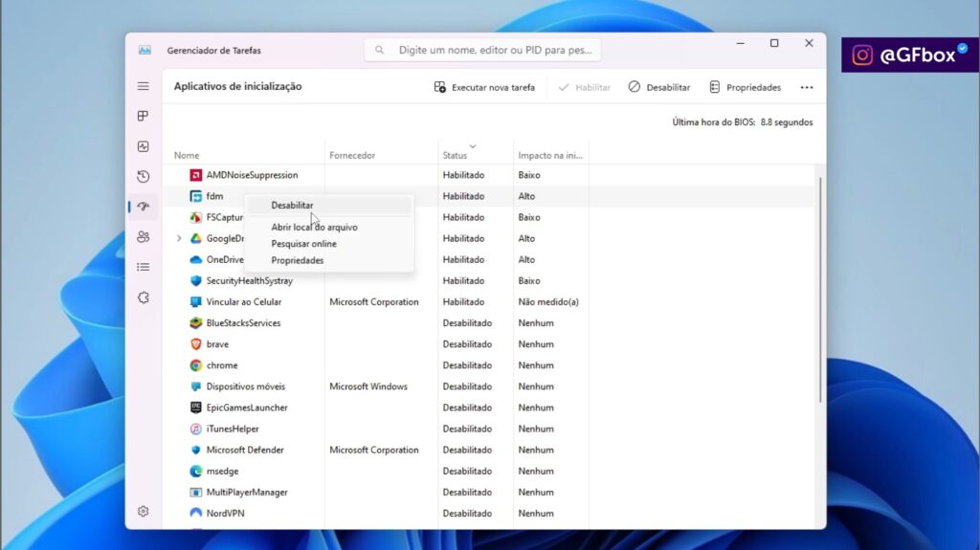Click the NordVPN icon
The height and width of the screenshot is (550, 980).
(x=195, y=513)
